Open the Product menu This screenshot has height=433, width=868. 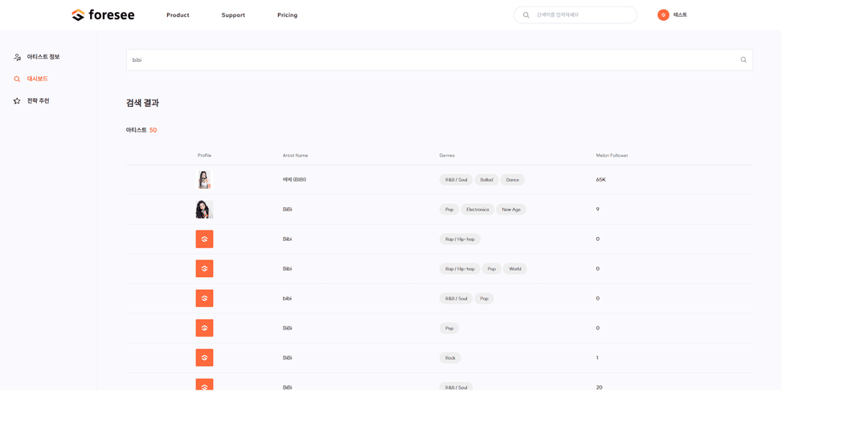(x=178, y=15)
